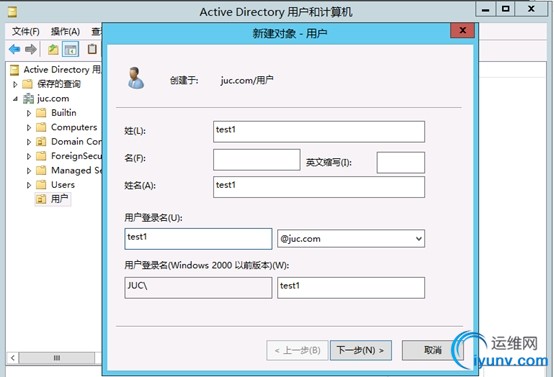
Task: Open the 操作(A) menu
Action: click(x=65, y=31)
